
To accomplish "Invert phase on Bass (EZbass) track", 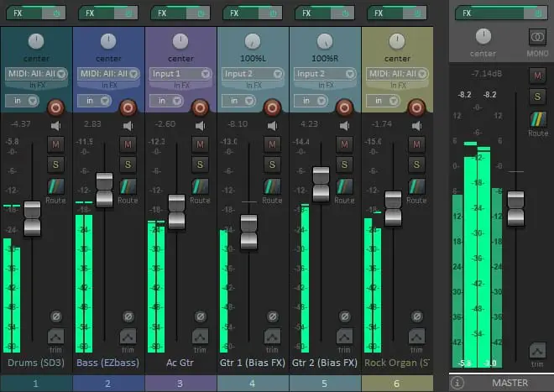I will tap(128, 316).
